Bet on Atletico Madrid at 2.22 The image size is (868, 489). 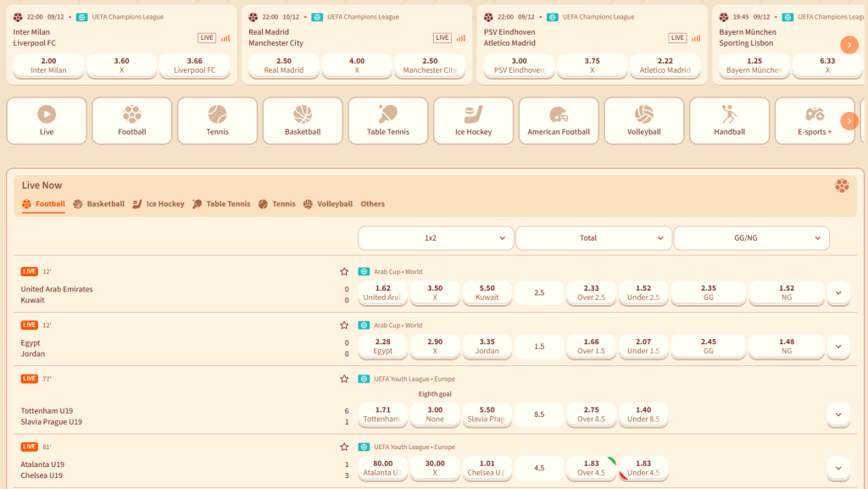pos(665,65)
